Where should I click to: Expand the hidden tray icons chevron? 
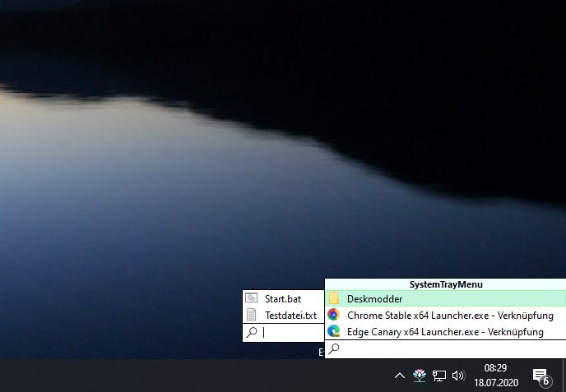tap(399, 376)
